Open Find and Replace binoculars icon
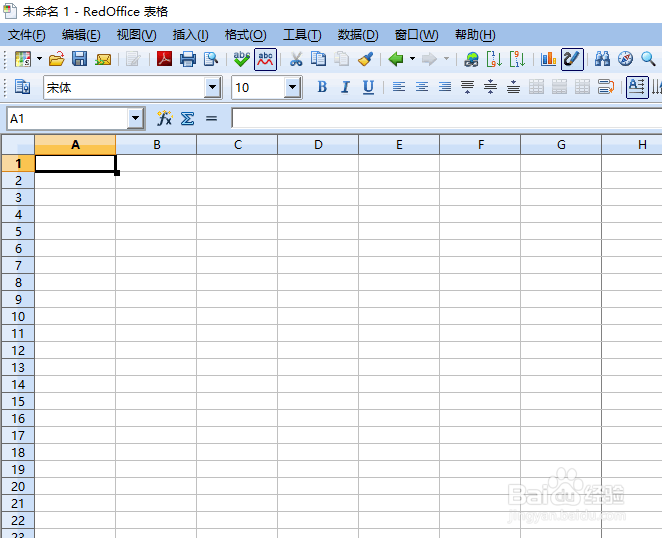 [x=602, y=59]
